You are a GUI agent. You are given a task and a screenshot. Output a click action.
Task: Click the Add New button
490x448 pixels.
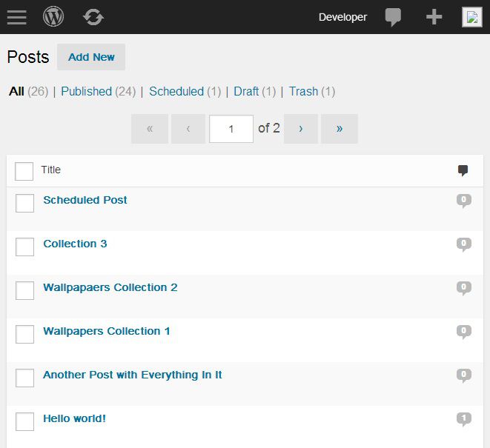(91, 57)
